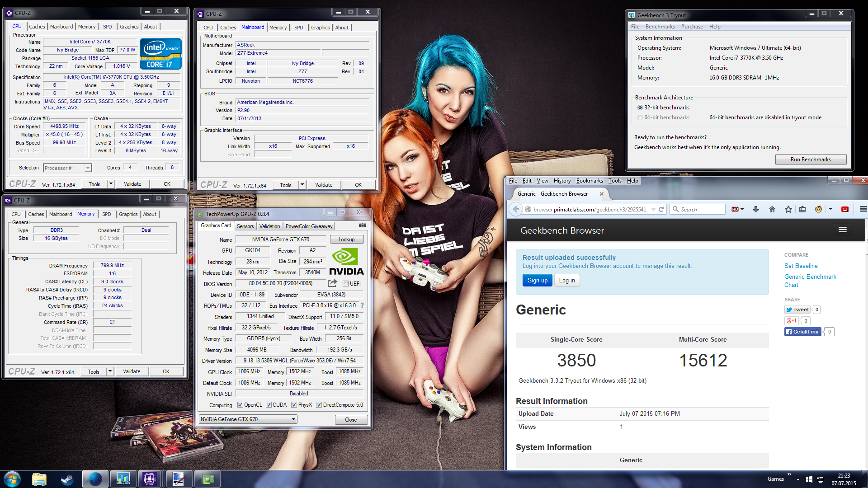
Task: Click the red smiley extension icon in Firefox
Action: click(845, 209)
